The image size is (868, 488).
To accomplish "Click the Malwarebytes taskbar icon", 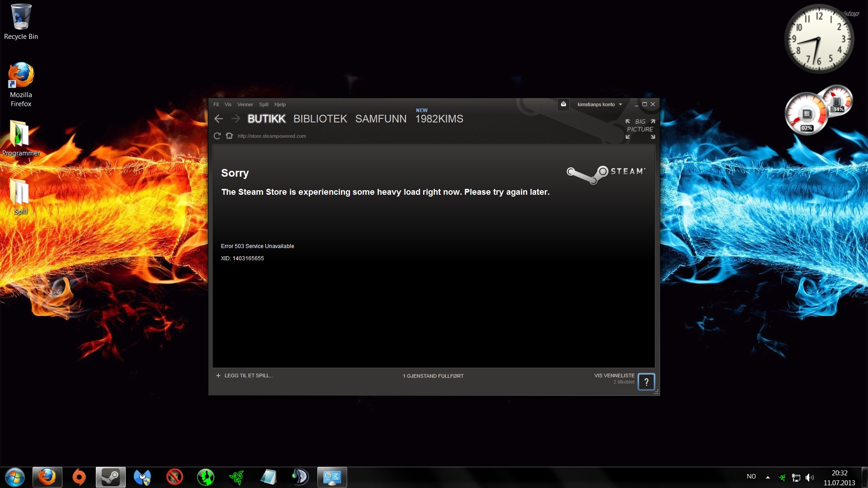I will click(x=142, y=477).
